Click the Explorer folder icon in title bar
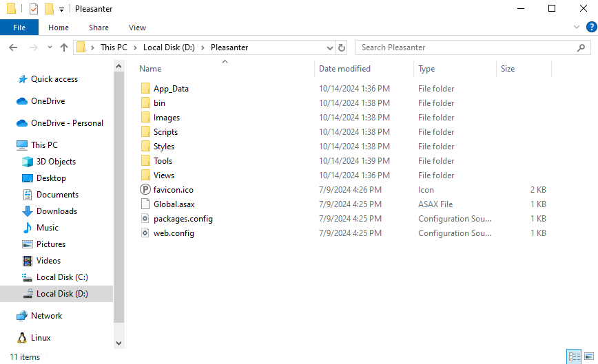This screenshot has height=364, width=598. point(12,8)
